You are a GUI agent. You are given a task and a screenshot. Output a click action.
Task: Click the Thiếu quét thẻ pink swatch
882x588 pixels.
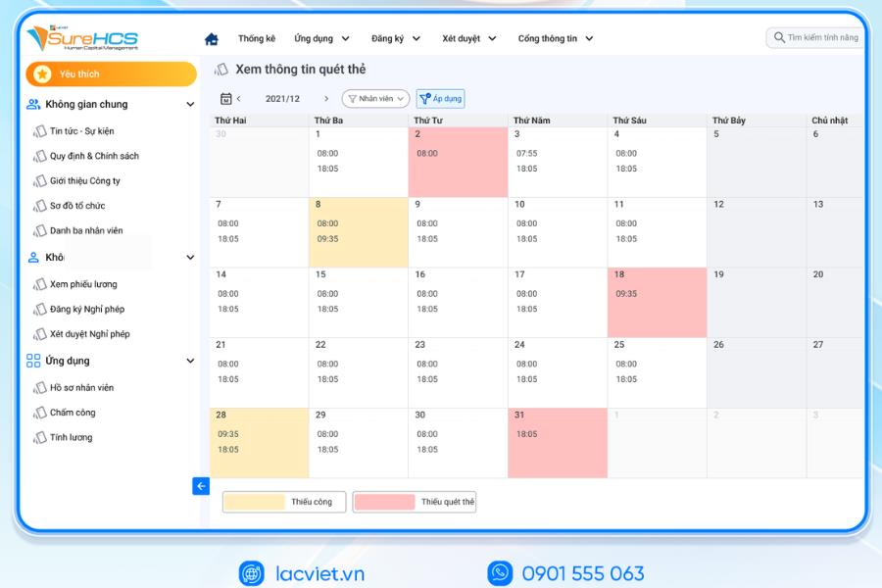(385, 502)
